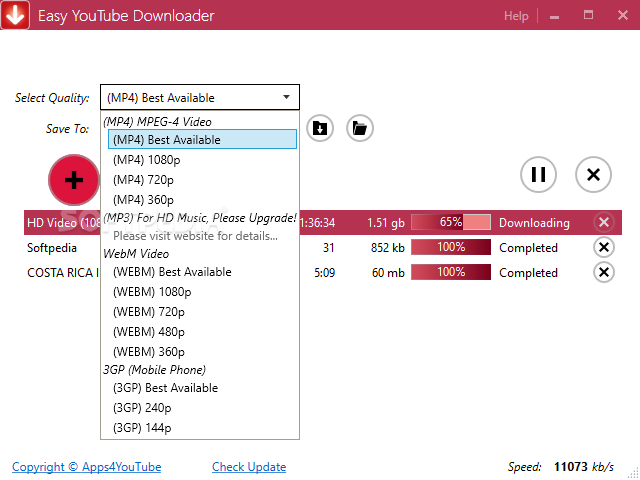Click the Easy YouTube Downloader logo icon
Image resolution: width=640 pixels, height=480 pixels.
pyautogui.click(x=15, y=15)
